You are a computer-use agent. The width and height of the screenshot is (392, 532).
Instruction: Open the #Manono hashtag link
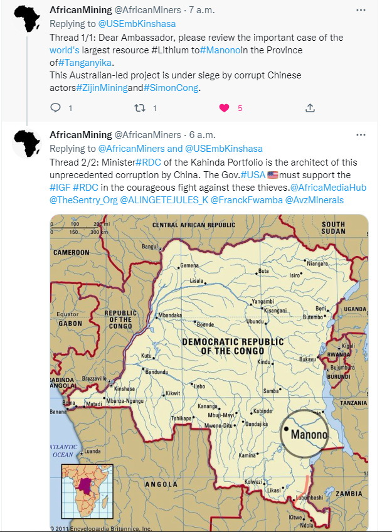tap(220, 50)
